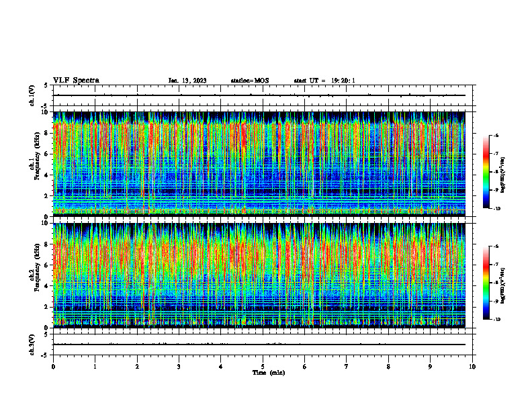This screenshot has height=411, width=532.
Task: Click the ch.3 voltage waveform strip
Action: click(263, 345)
